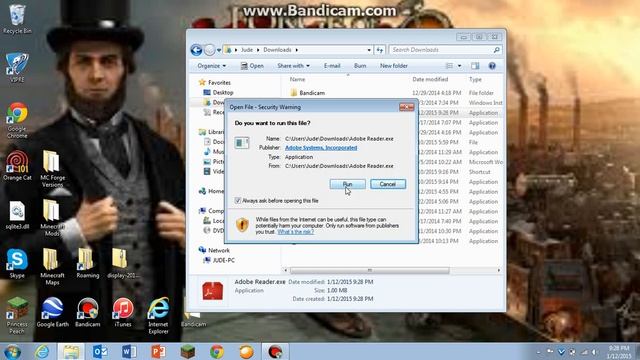Expand the address bar history dropdown
Image resolution: width=640 pixels, height=360 pixels.
point(369,50)
